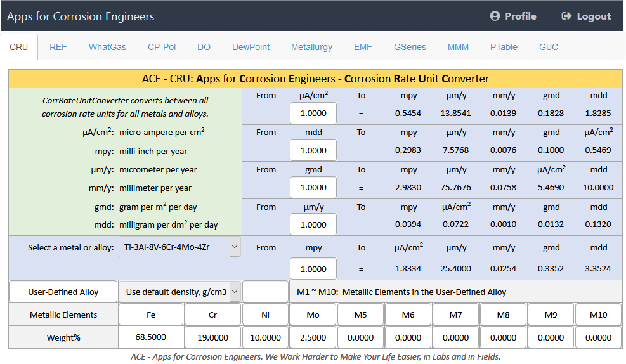Open the GSeries tab

click(410, 47)
